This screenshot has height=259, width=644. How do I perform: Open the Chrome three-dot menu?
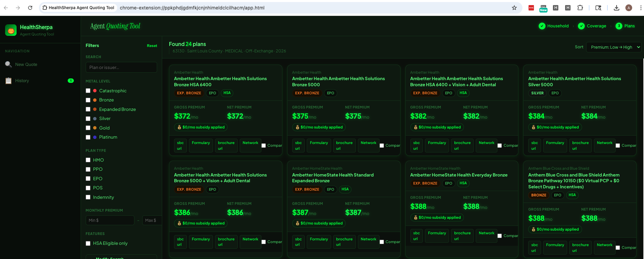(641, 8)
